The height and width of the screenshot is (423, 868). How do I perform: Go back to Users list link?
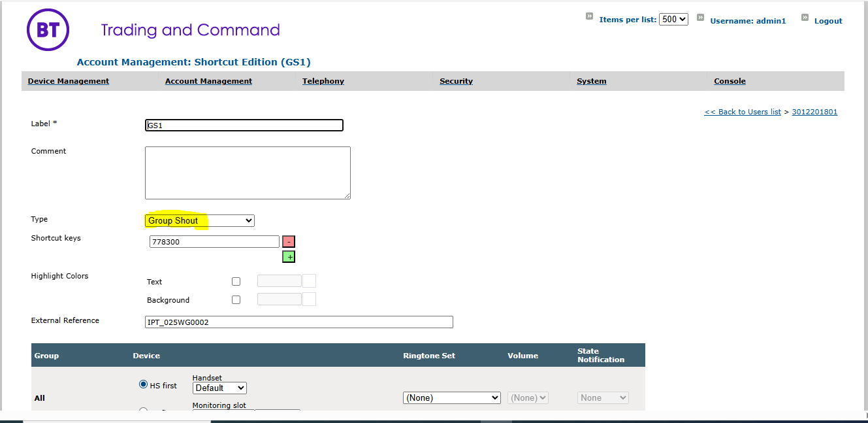(x=743, y=112)
